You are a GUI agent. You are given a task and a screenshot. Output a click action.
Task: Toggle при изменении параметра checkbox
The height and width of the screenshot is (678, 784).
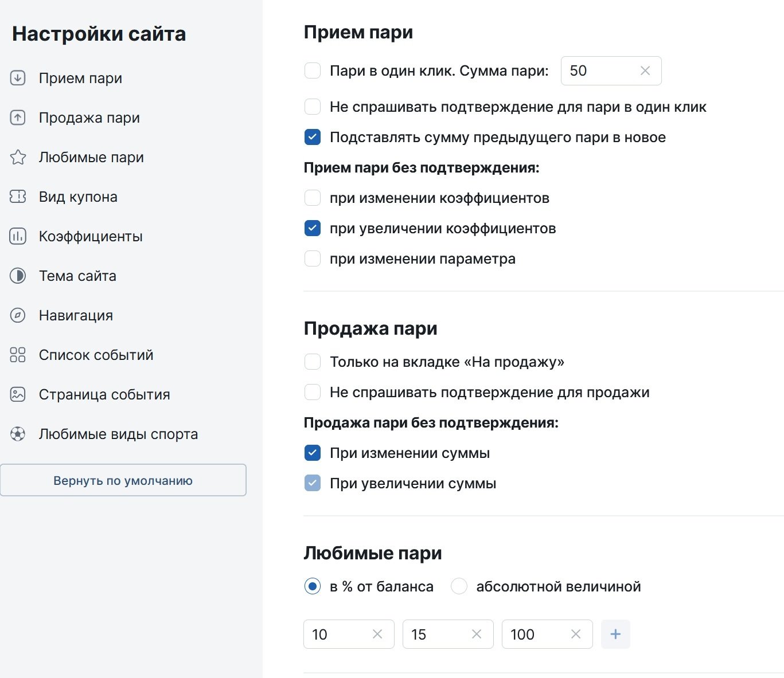[x=313, y=259]
